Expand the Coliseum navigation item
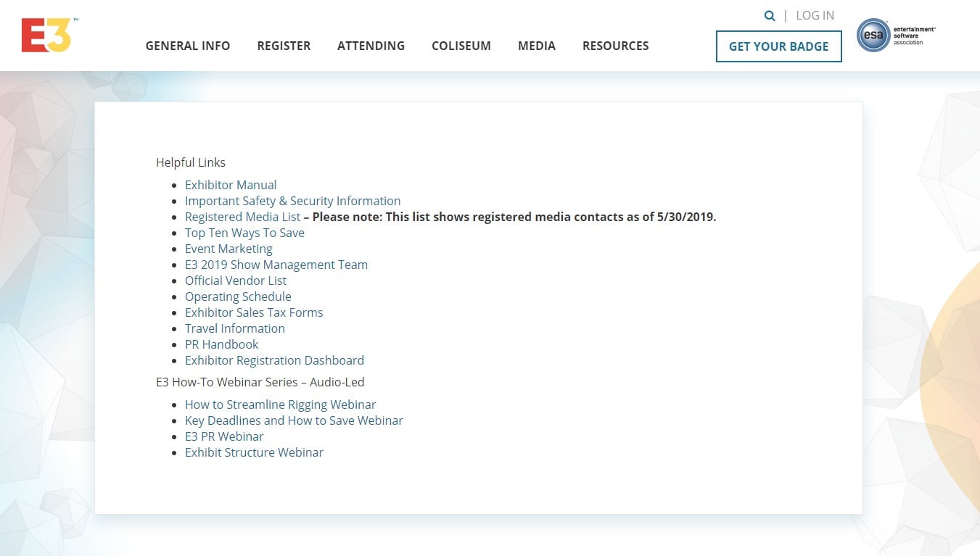The height and width of the screenshot is (556, 980). (x=461, y=46)
